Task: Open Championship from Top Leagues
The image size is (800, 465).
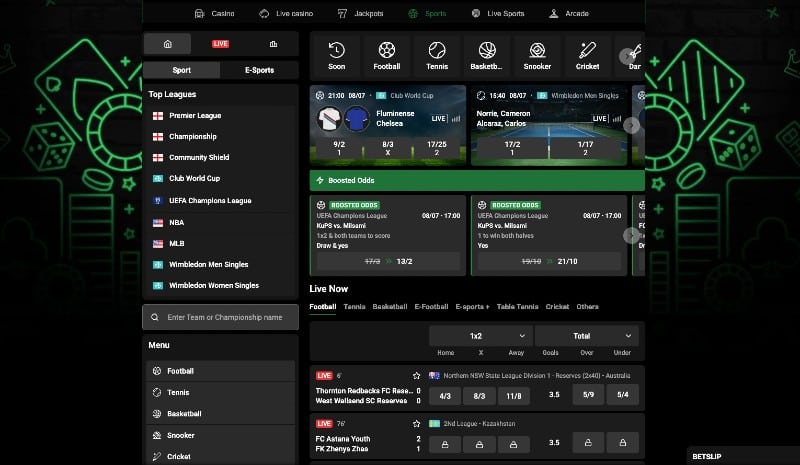Action: 220,137
